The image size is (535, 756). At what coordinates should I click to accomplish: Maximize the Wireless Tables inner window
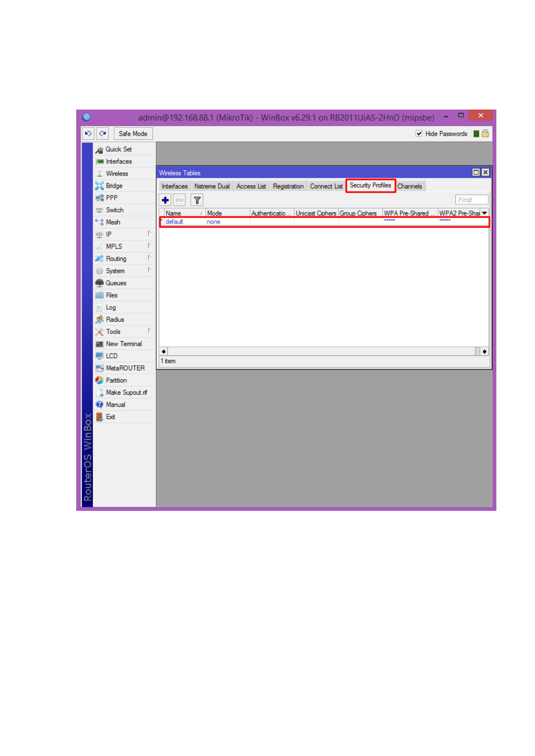(x=476, y=173)
